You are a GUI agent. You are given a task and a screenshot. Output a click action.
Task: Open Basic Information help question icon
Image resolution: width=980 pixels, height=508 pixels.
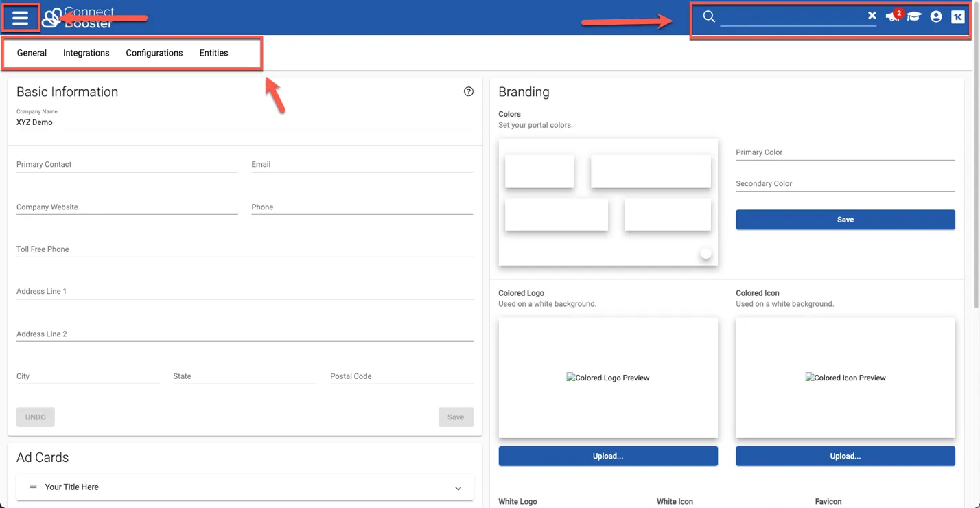(469, 92)
